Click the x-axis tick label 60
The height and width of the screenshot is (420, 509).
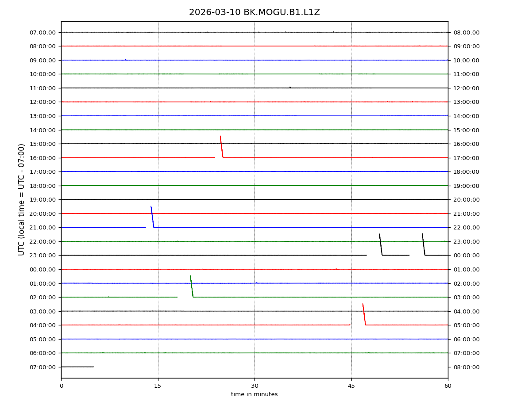(x=448, y=386)
